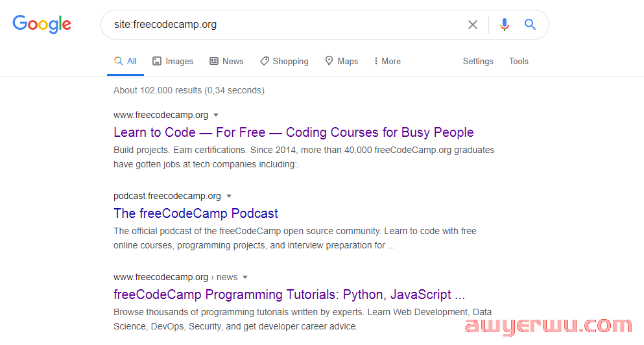Open 'freeCodeCamp Programming Tutorials' result
This screenshot has height=345, width=644.
tap(289, 294)
